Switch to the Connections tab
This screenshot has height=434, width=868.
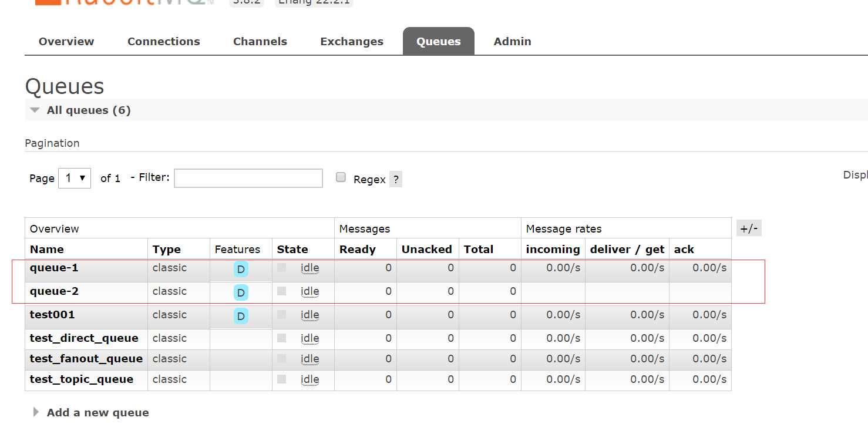point(164,41)
